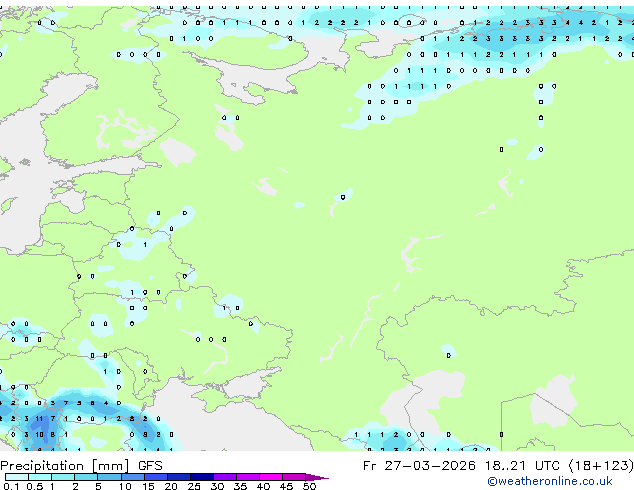This screenshot has height=490, width=634.
Task: Click the '(18+123)' forecast offset text
Action: click(x=601, y=466)
